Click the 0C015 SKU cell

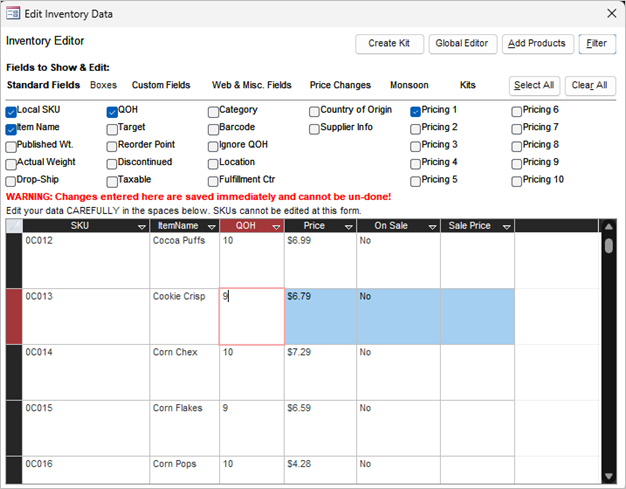(86, 428)
